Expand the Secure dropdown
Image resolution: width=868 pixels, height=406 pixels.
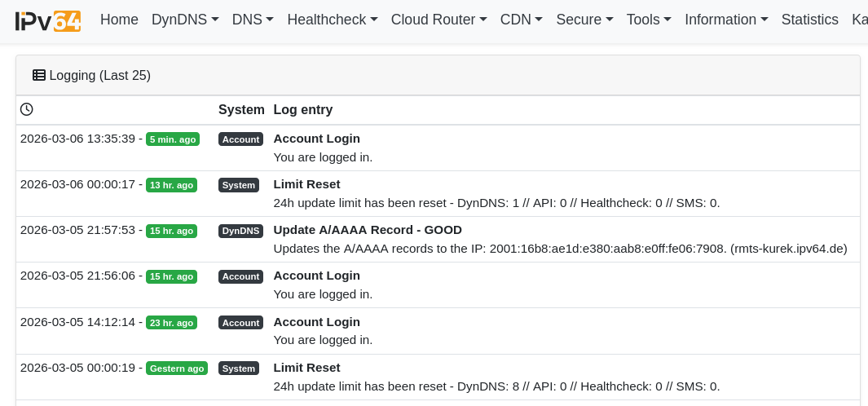click(584, 20)
